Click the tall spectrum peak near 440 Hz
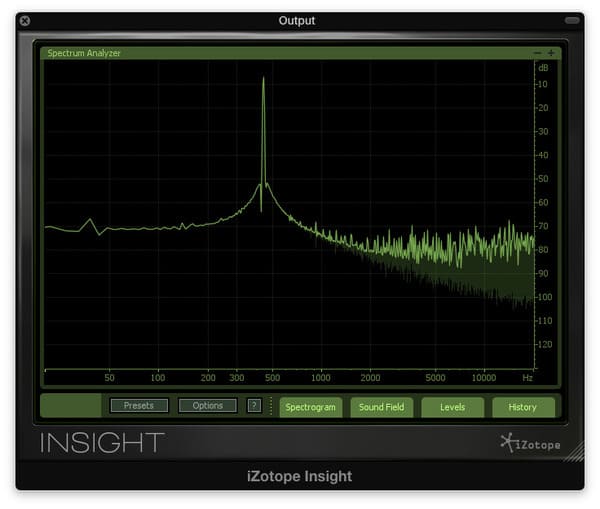 click(x=263, y=110)
